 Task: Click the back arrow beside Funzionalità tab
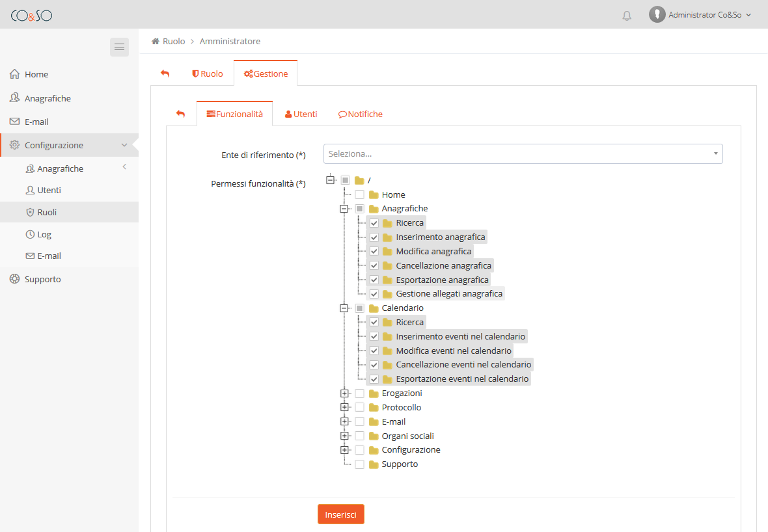(x=180, y=114)
